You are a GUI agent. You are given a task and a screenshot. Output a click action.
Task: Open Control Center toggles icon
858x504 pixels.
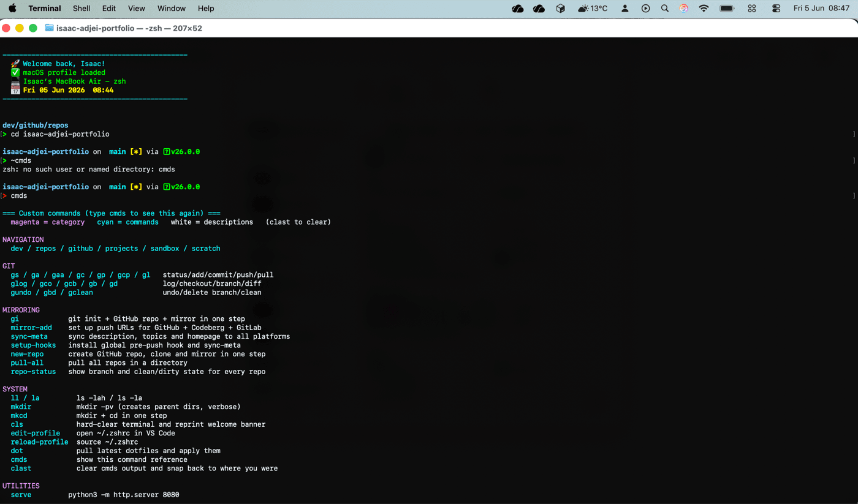pos(776,9)
